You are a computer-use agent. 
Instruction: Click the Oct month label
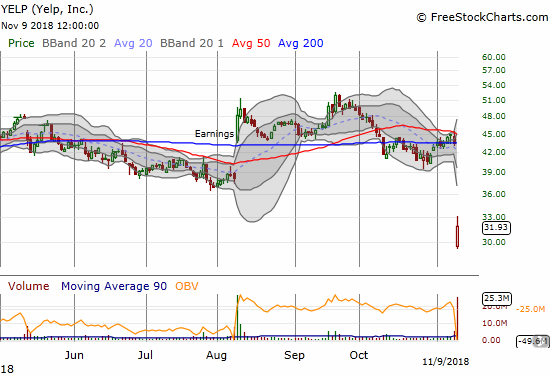359,355
